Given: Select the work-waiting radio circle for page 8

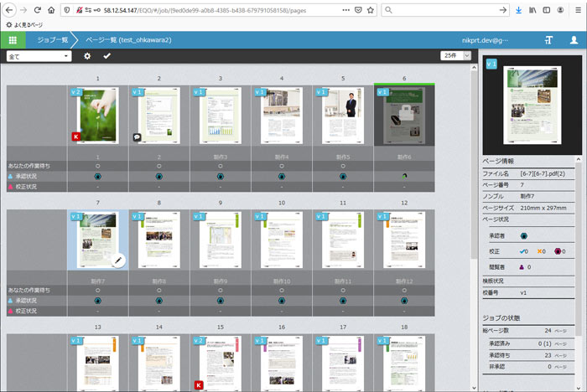Looking at the screenshot, I should point(158,290).
